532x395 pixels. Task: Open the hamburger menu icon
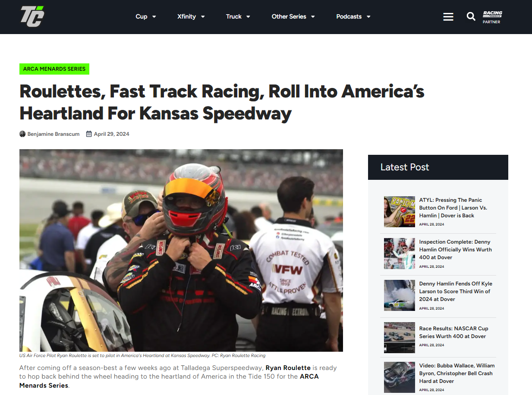[x=448, y=16]
